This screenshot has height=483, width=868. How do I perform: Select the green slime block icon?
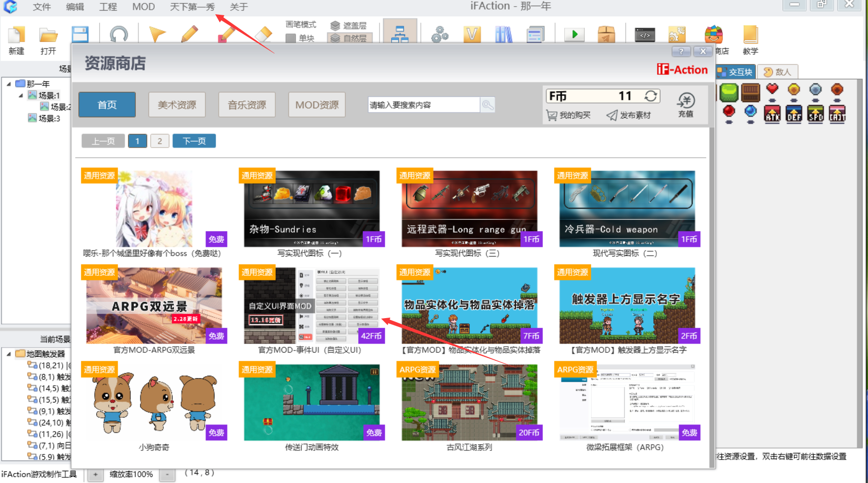(729, 92)
